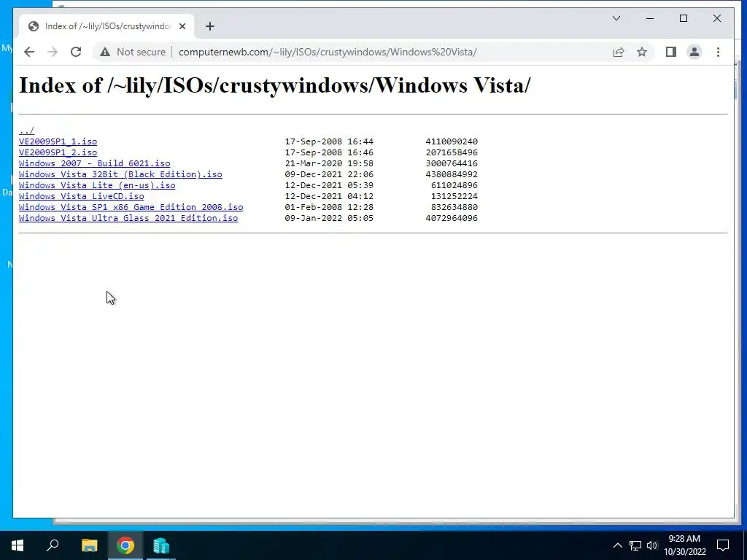Click file size 4110090240
747x560 pixels.
tap(452, 141)
